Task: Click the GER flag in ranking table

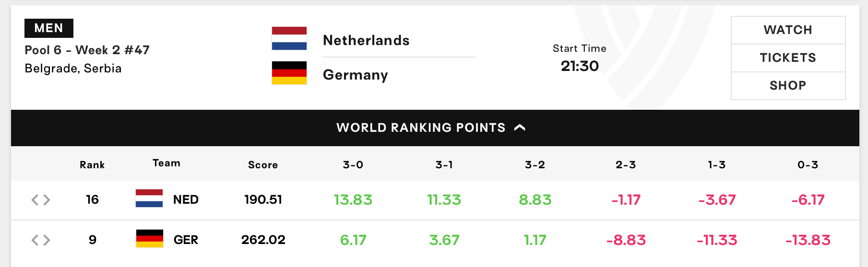Action: click(x=149, y=239)
